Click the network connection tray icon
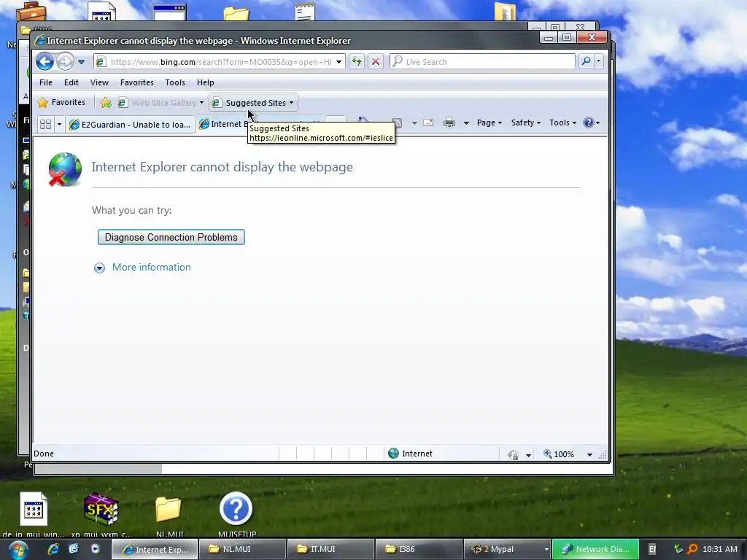 coord(678,550)
